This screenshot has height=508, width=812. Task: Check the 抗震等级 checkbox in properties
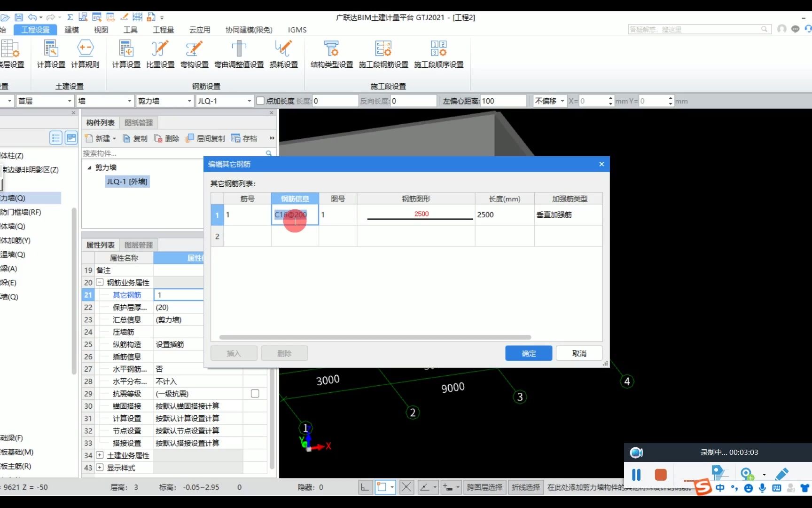coord(254,393)
